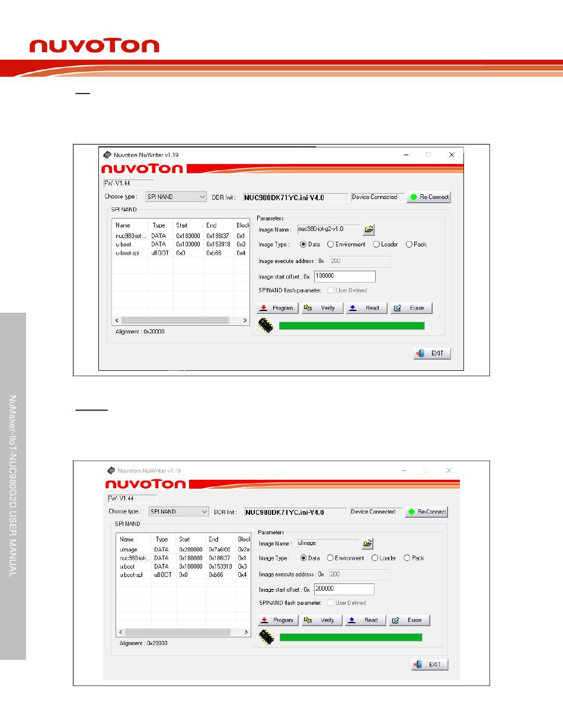Viewport: 563px width, 728px height.
Task: Select the u-boot DATA row in the 200000-offset window
Action: coord(184,566)
